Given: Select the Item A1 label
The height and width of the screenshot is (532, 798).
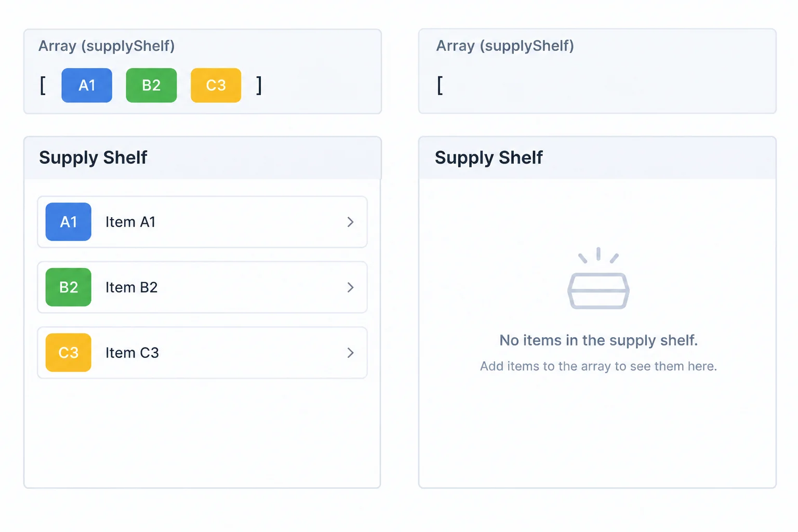Looking at the screenshot, I should click(130, 222).
